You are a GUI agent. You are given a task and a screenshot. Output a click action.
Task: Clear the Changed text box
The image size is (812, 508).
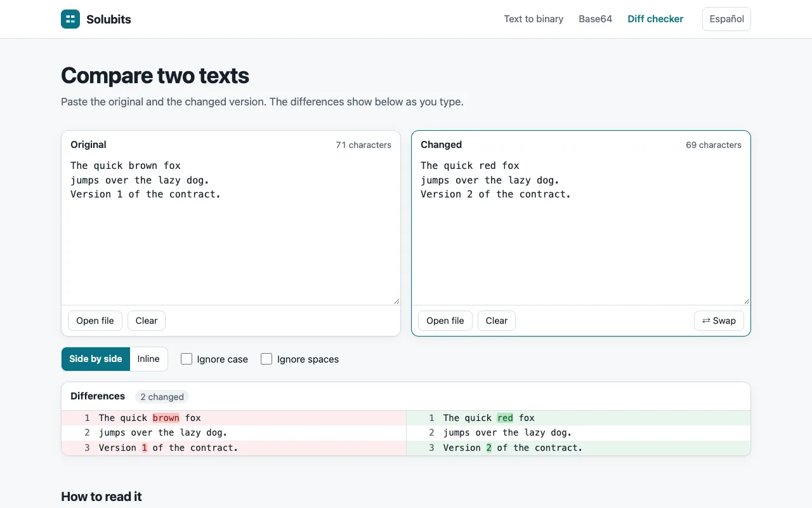point(497,321)
